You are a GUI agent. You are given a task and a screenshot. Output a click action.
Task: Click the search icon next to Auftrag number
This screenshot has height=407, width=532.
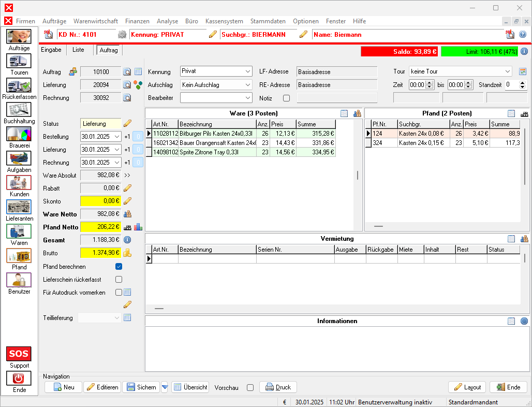(127, 71)
